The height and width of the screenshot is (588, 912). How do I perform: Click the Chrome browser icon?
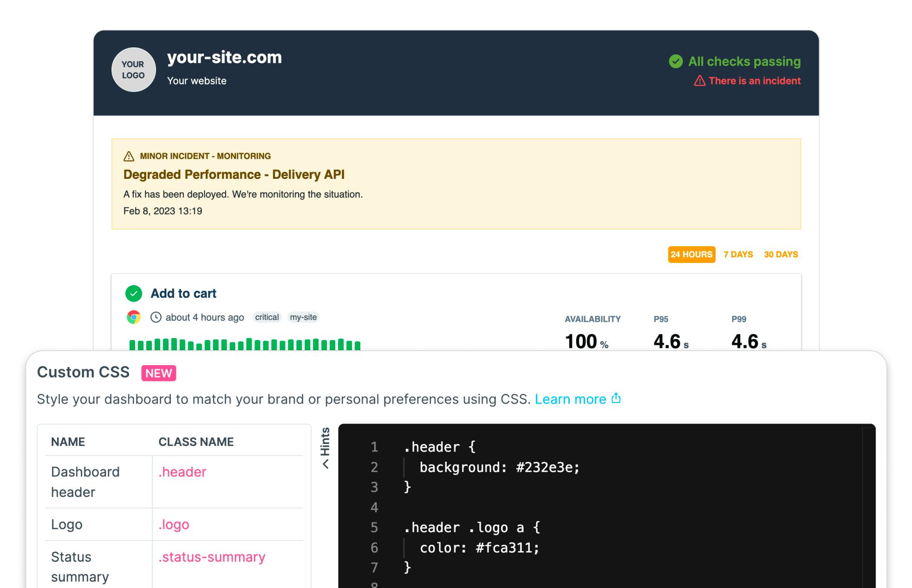point(134,317)
